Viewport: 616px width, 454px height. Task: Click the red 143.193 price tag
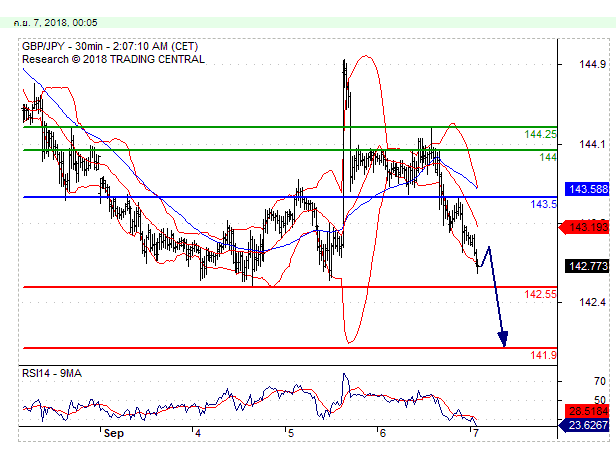pos(584,227)
